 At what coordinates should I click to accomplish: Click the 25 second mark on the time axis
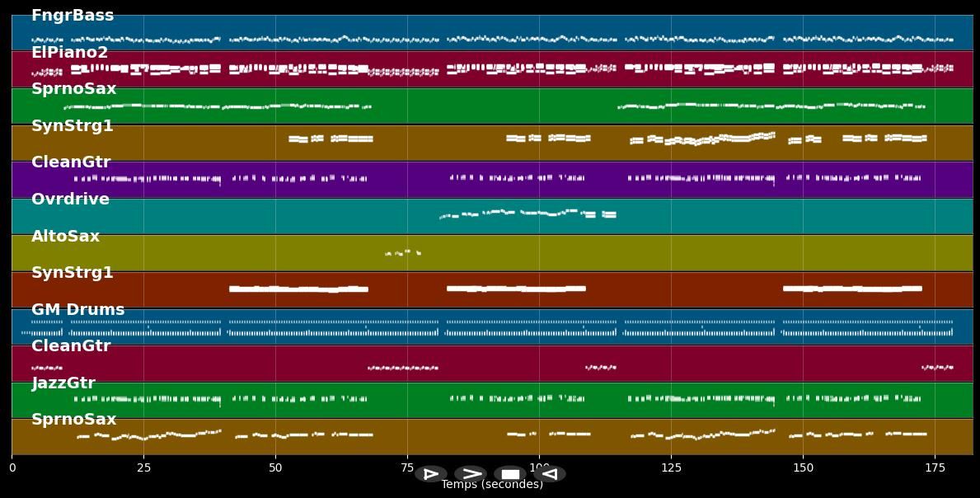pos(143,467)
